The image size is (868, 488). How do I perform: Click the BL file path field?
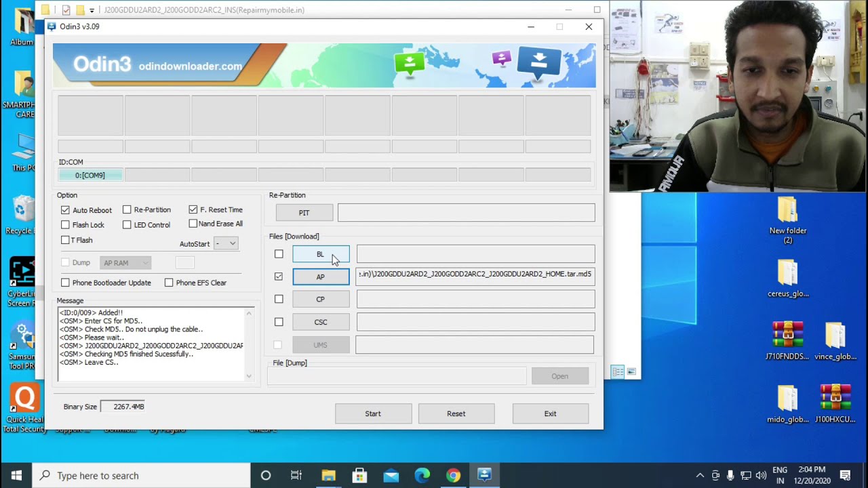pyautogui.click(x=475, y=254)
